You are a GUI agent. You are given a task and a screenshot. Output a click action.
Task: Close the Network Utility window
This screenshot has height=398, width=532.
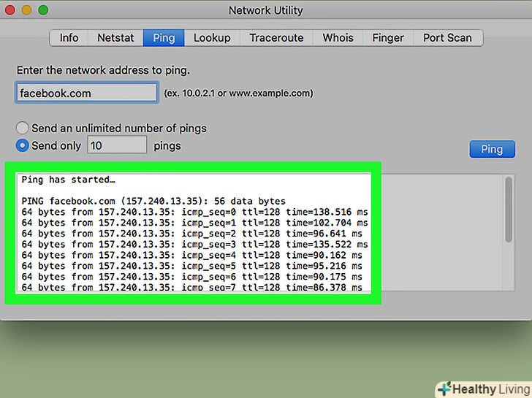[10, 9]
